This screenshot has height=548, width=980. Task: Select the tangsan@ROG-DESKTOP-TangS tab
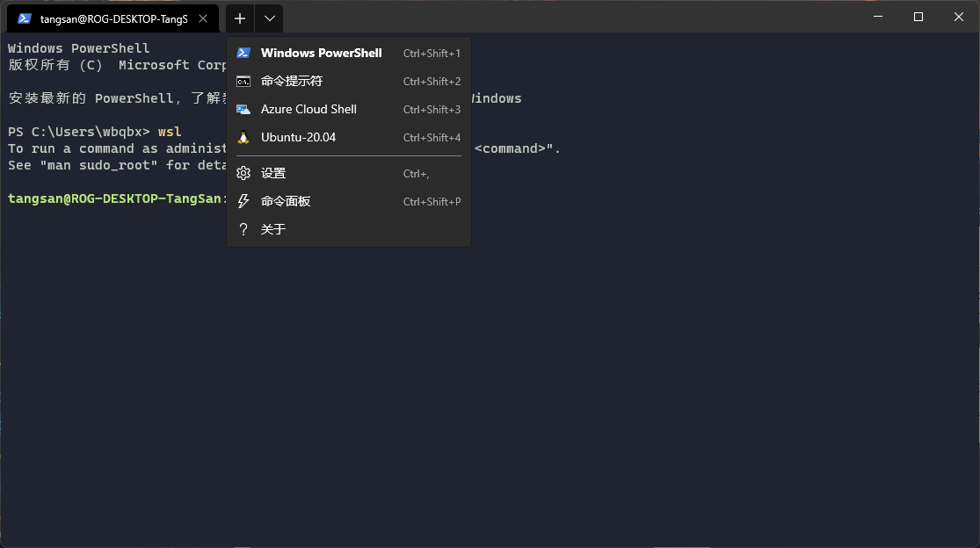tap(113, 18)
